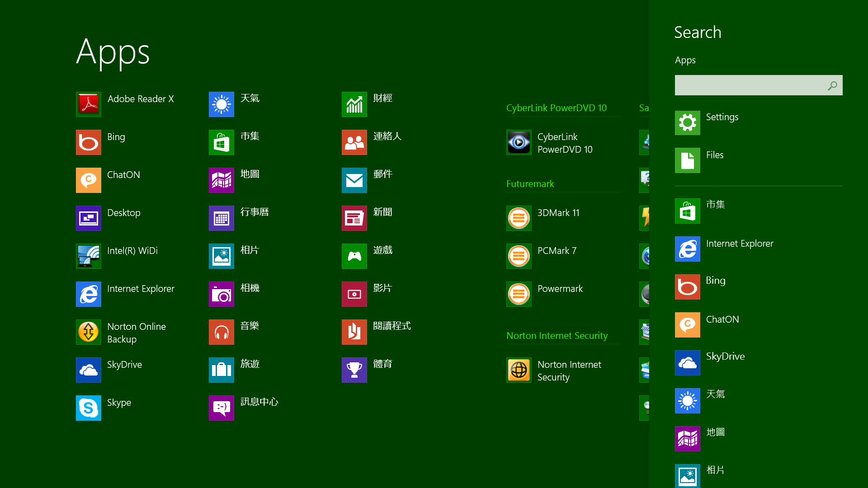Open 影片 video app
Screen dimensions: 868x488
pyautogui.click(x=354, y=294)
